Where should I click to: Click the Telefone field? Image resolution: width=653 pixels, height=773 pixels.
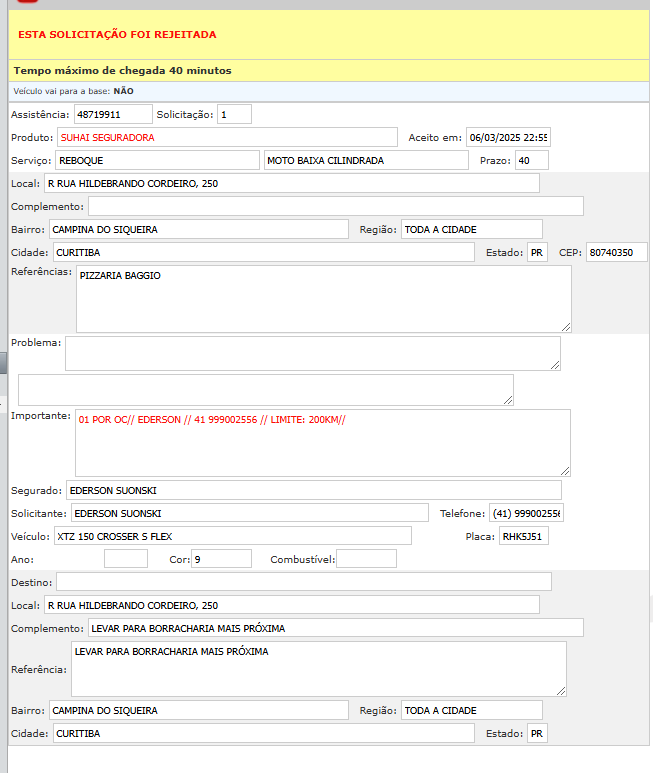coord(526,513)
